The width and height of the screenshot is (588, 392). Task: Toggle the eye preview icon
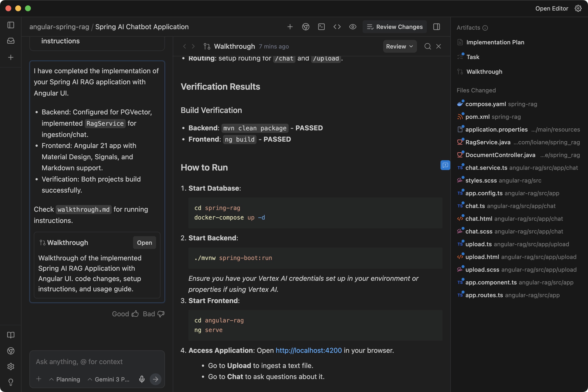tap(353, 27)
